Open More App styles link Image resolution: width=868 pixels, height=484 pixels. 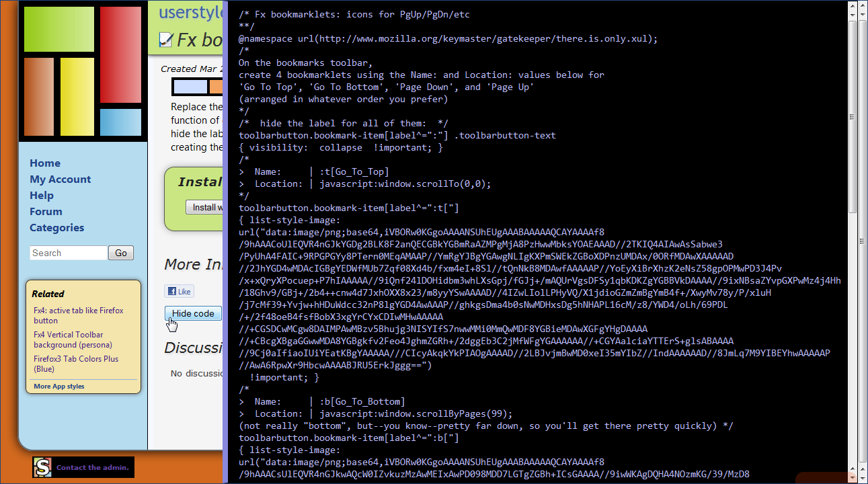click(59, 387)
